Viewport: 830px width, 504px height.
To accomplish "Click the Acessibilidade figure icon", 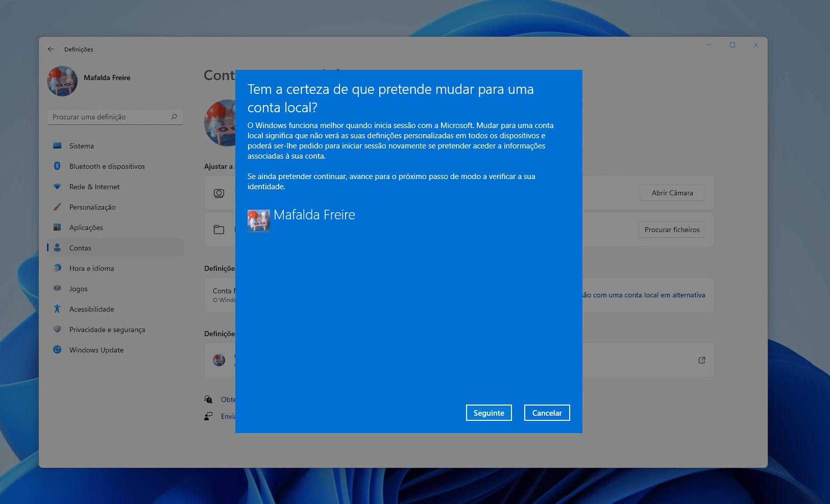I will [57, 309].
